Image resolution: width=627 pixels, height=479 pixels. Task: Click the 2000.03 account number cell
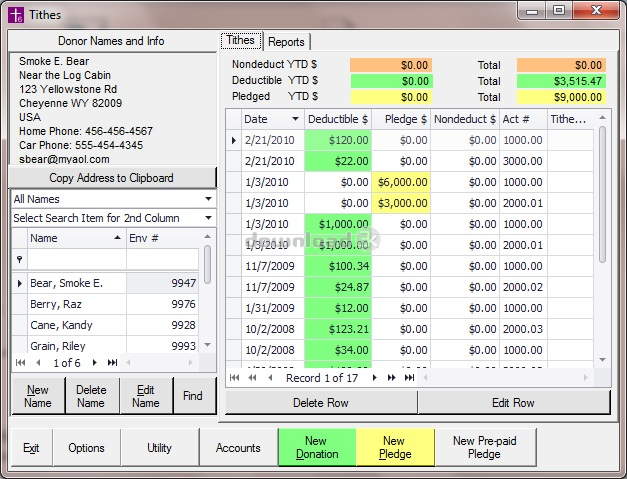[x=523, y=329]
